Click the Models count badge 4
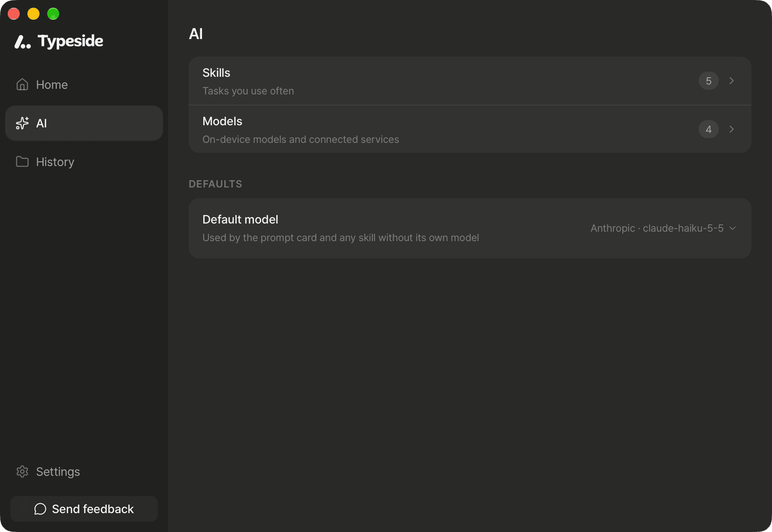The height and width of the screenshot is (532, 772). click(709, 129)
